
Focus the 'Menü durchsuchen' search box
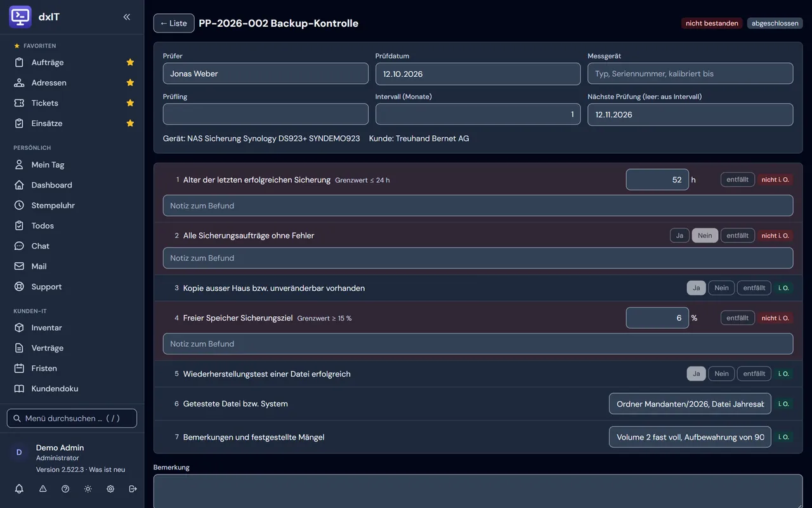[72, 418]
